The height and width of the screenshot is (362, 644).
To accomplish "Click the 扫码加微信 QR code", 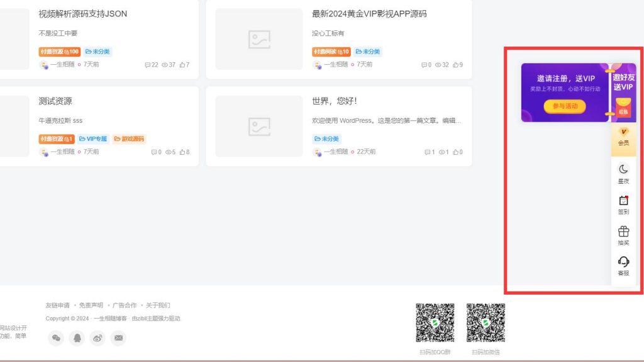I will (486, 323).
